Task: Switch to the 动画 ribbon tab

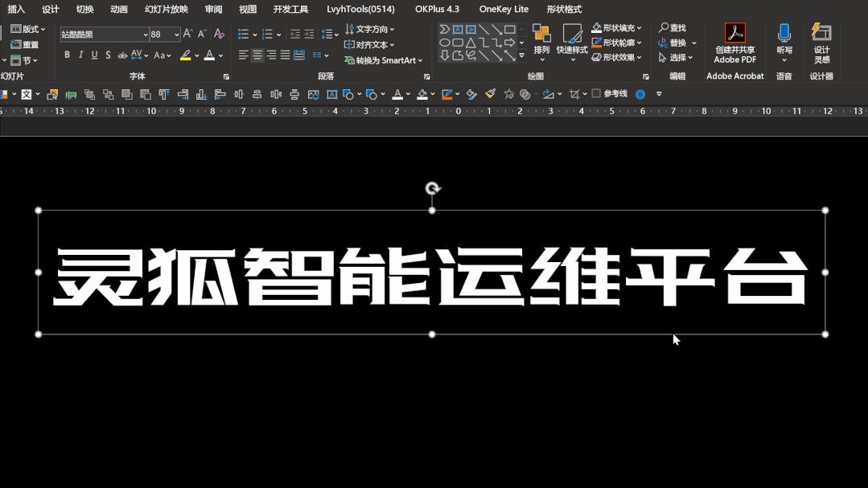Action: [118, 9]
